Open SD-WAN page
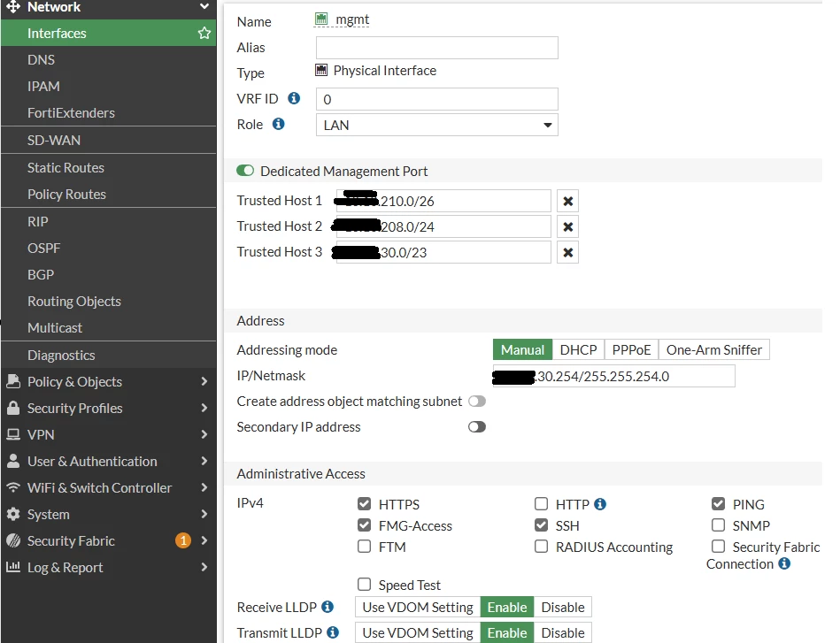This screenshot has height=643, width=840. tap(109, 141)
